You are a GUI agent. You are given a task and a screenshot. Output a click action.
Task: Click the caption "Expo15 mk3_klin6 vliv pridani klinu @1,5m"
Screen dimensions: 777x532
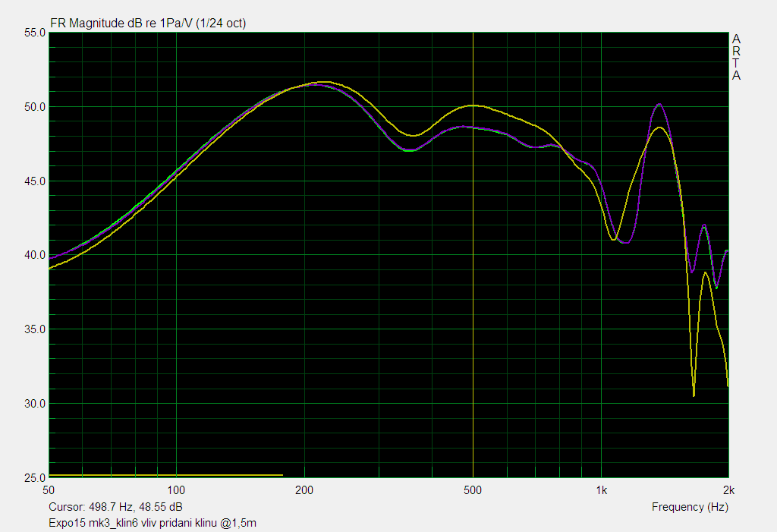pos(153,523)
